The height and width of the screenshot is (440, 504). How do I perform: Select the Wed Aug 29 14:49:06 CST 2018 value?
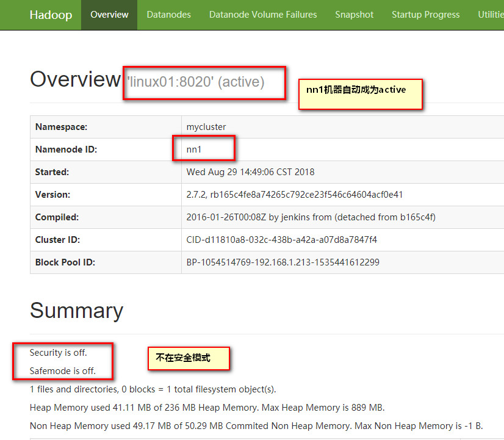point(250,172)
